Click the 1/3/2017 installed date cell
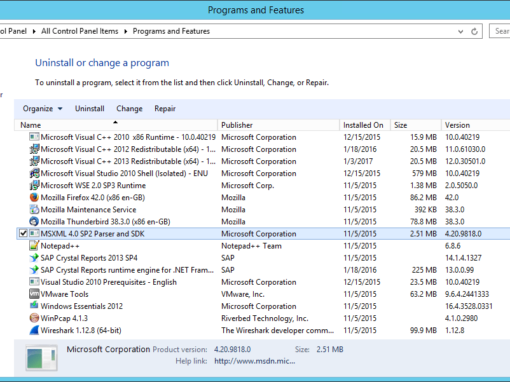Viewport: 510px width, 382px height. point(358,161)
